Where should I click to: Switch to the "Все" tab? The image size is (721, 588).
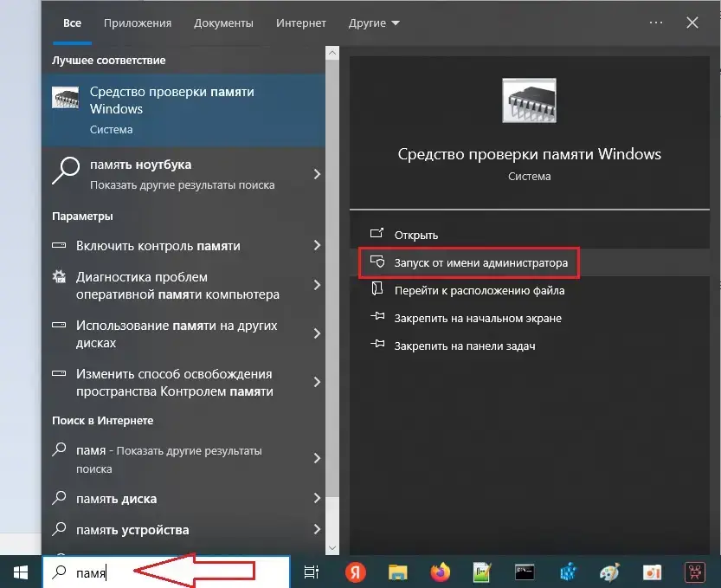(x=72, y=23)
